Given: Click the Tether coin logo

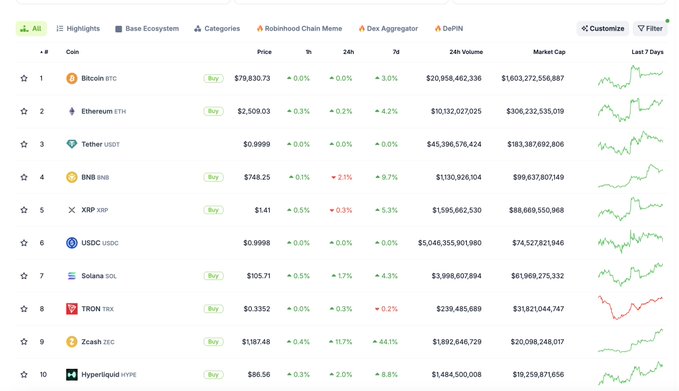Looking at the screenshot, I should (71, 144).
